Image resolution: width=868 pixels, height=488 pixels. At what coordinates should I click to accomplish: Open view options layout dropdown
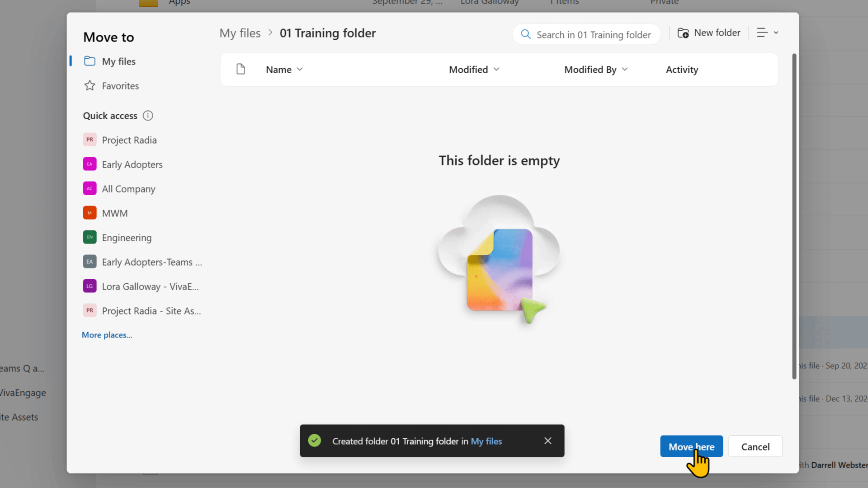(x=767, y=33)
